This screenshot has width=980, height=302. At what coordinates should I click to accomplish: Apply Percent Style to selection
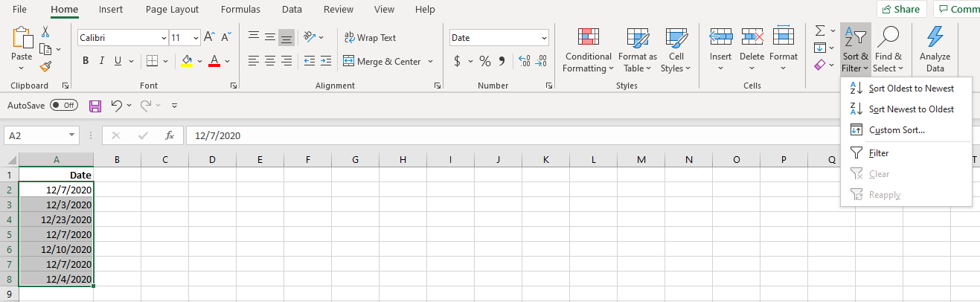[x=485, y=61]
